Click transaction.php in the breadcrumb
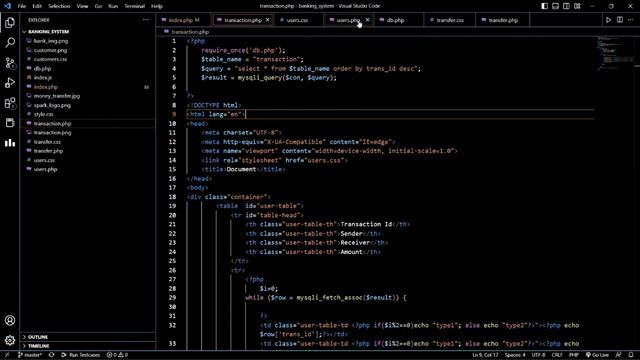This screenshot has width=640, height=360. 190,32
